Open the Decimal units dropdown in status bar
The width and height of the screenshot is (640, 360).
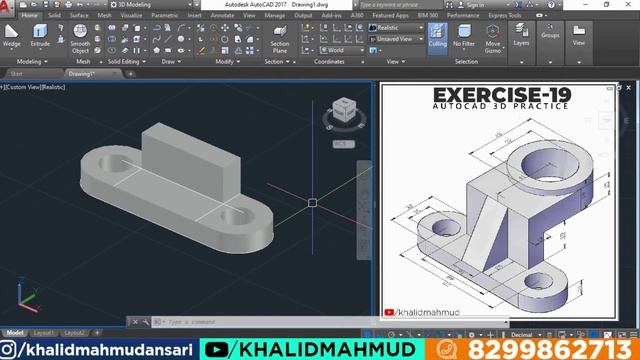[525, 335]
